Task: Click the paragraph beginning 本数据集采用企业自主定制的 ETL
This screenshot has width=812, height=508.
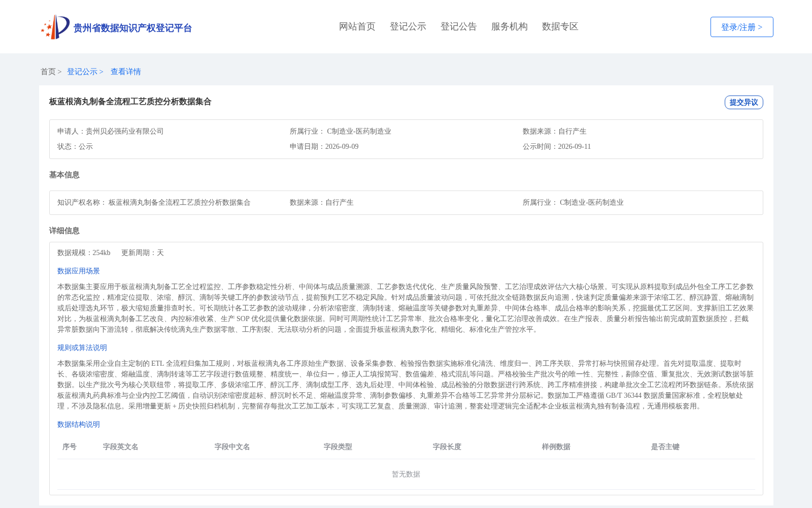Action: [405, 385]
